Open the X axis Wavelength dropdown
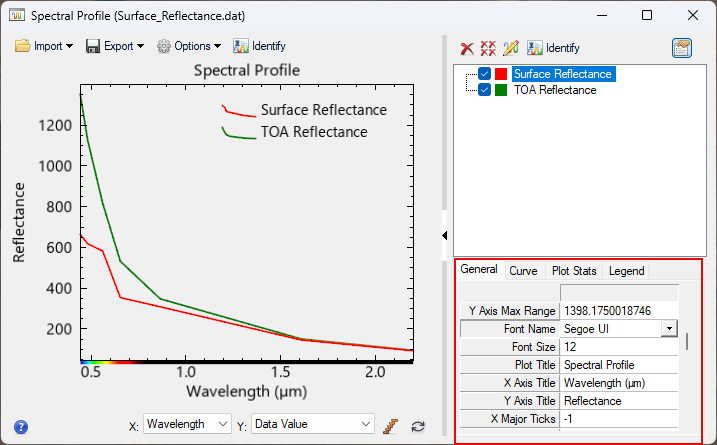717x445 pixels. (187, 424)
